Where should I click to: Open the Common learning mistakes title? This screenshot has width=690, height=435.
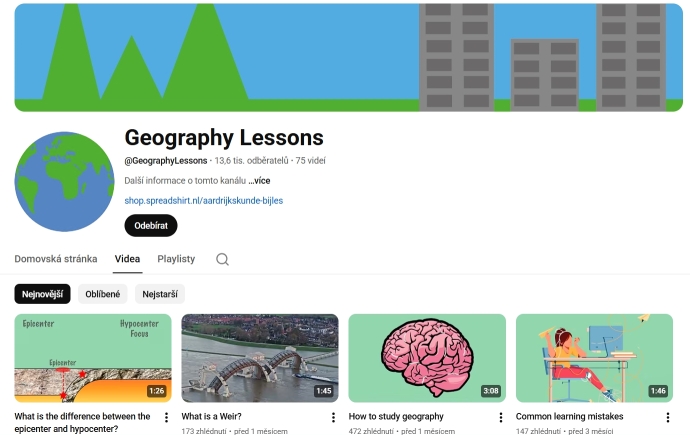[569, 416]
